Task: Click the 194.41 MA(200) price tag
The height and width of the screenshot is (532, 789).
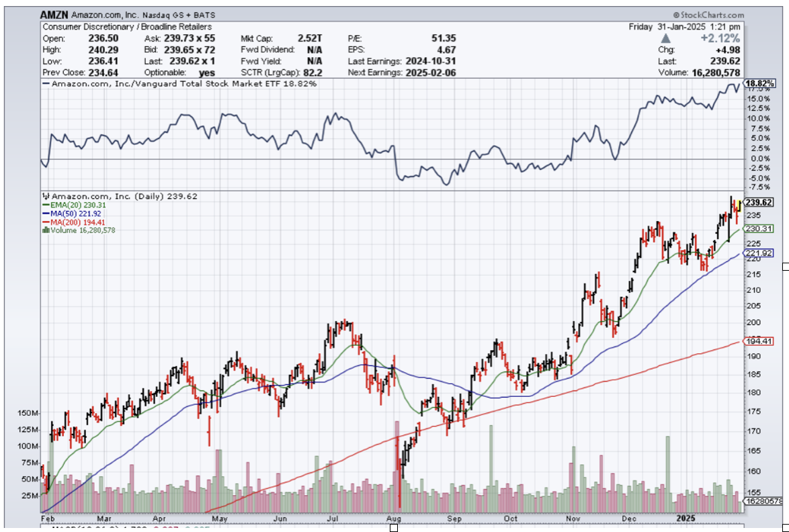Action: (759, 341)
